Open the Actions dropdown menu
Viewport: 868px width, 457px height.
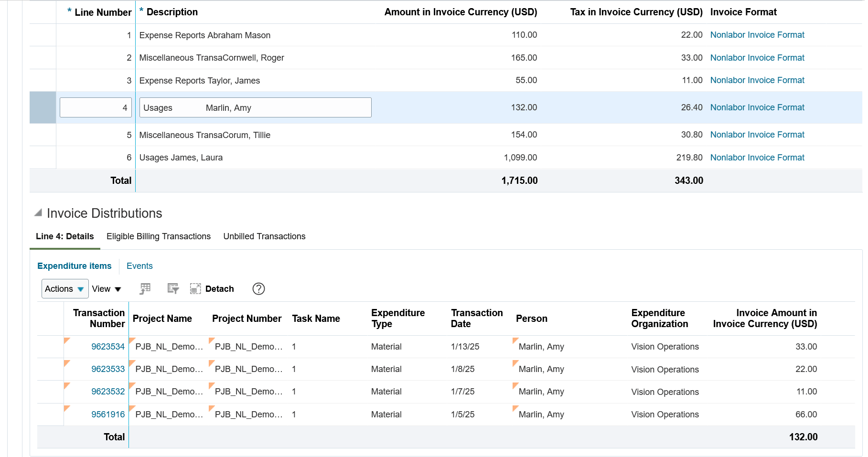(x=65, y=288)
